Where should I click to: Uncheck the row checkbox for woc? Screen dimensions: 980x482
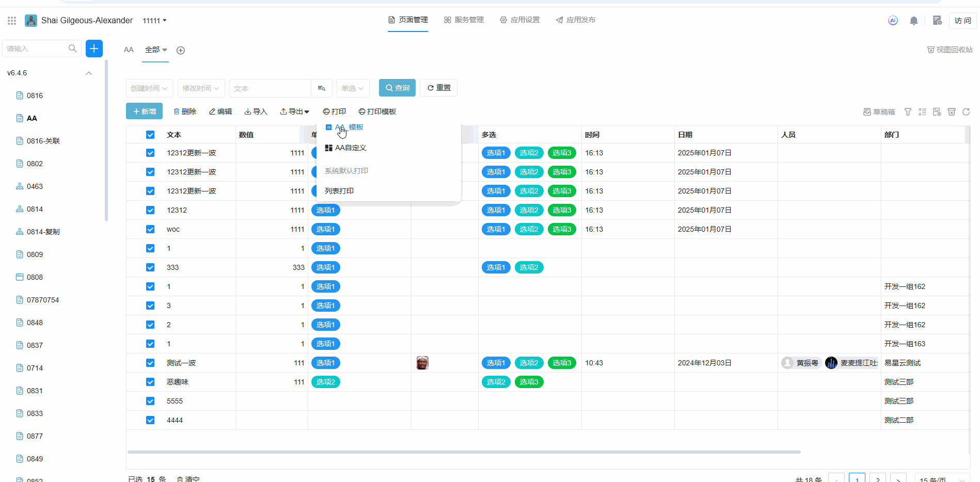pyautogui.click(x=150, y=229)
